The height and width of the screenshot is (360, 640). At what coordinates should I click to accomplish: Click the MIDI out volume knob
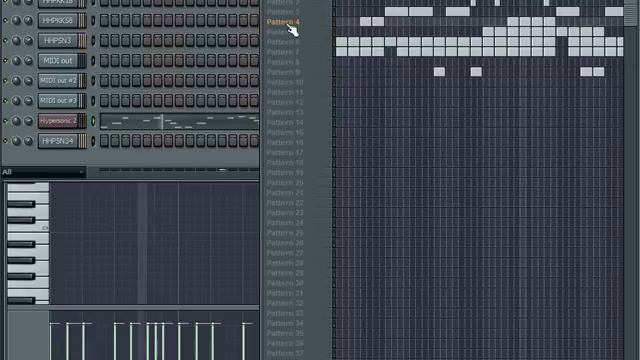[28, 60]
